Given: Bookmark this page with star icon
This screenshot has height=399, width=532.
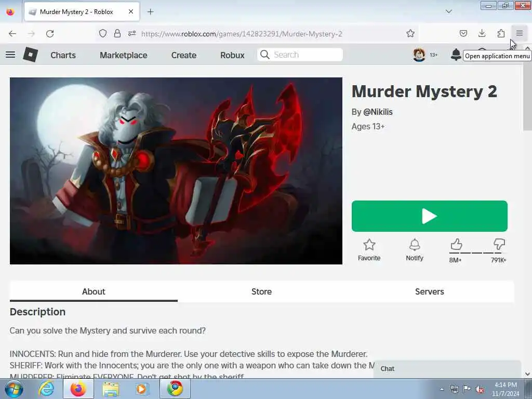Looking at the screenshot, I should (x=410, y=33).
